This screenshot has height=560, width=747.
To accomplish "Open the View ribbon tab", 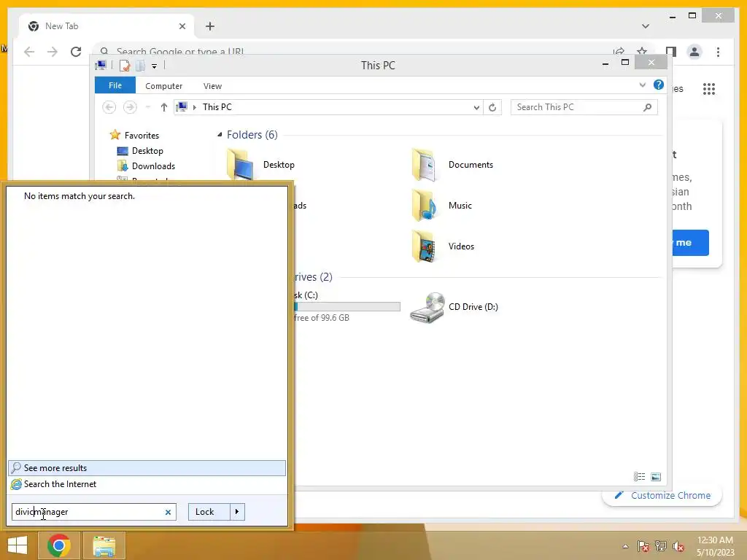I will tap(212, 86).
